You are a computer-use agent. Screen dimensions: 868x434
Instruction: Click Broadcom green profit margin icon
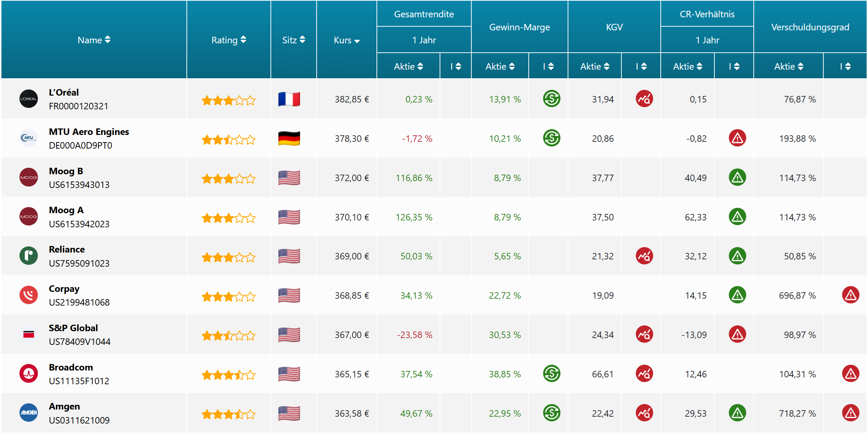click(x=551, y=374)
